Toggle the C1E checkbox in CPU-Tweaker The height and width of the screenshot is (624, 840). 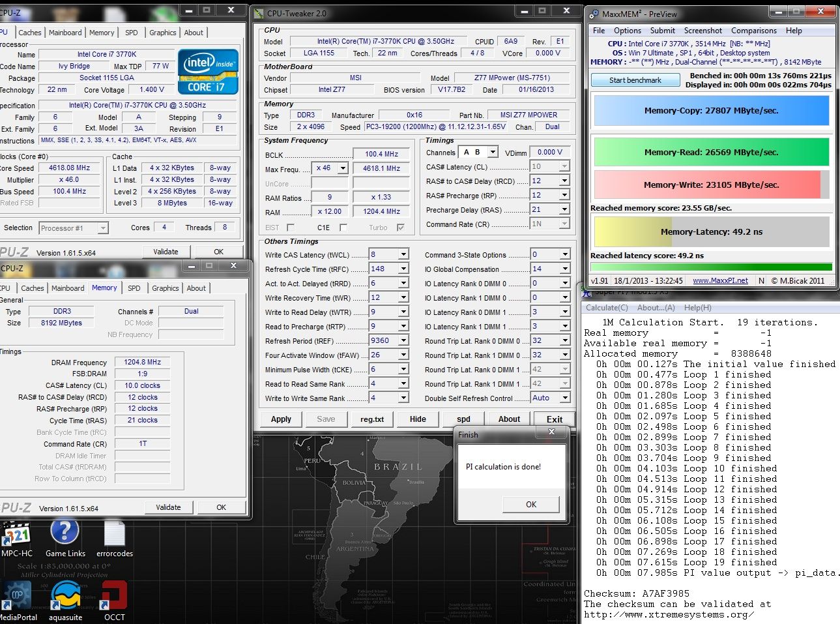(x=343, y=228)
